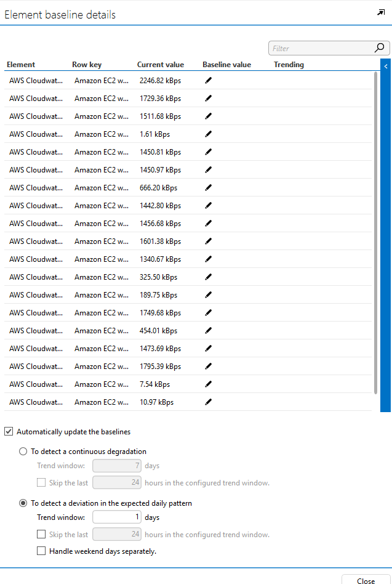Viewport: 392px width, 584px height.
Task: Edit baseline for the 1450.81 kBps row
Action: [208, 152]
